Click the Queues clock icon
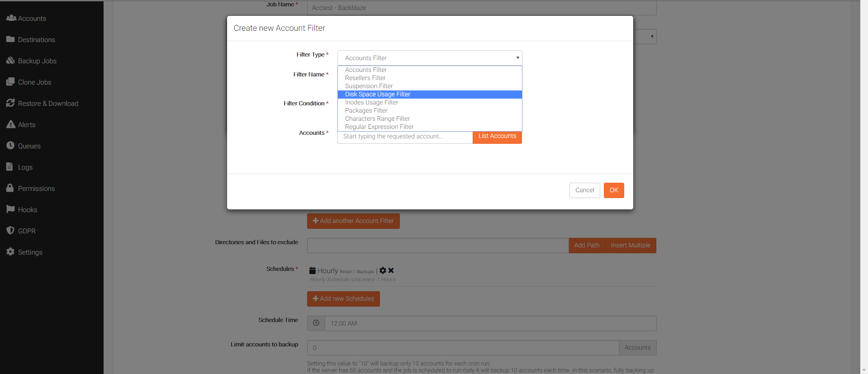Viewport: 868px width, 374px height. point(10,146)
